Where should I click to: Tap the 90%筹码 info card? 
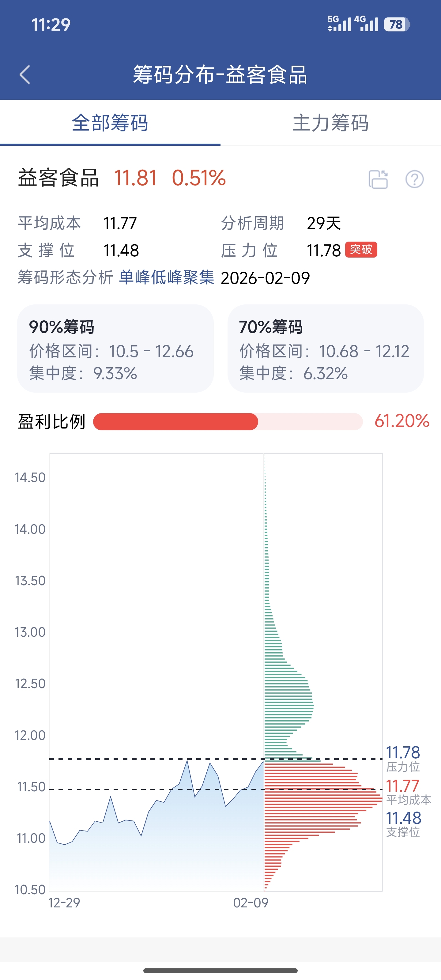(115, 349)
